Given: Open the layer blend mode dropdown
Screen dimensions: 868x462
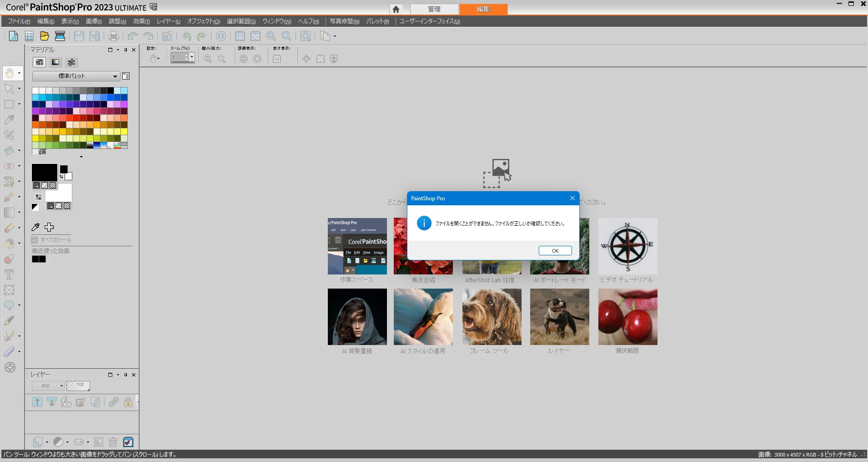Looking at the screenshot, I should point(48,386).
